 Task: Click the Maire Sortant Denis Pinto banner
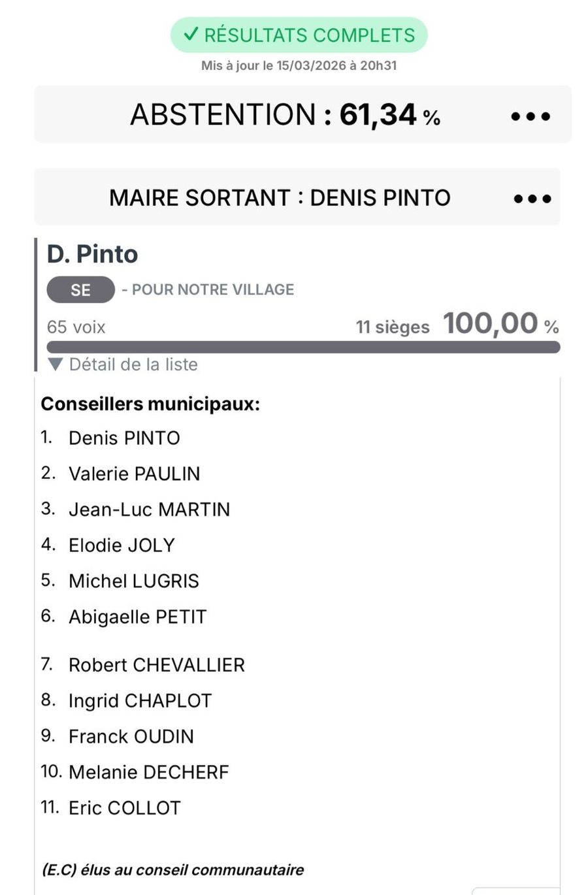tap(280, 197)
